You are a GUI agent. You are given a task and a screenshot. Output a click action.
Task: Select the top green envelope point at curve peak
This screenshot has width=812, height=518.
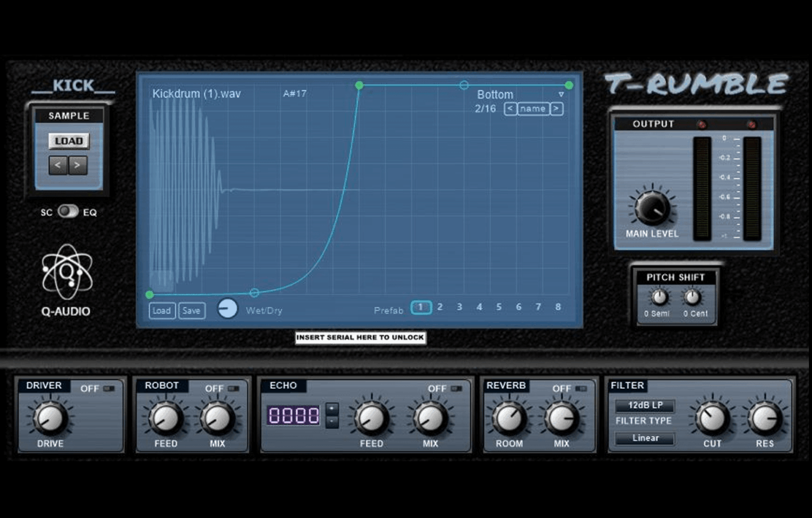click(x=359, y=85)
